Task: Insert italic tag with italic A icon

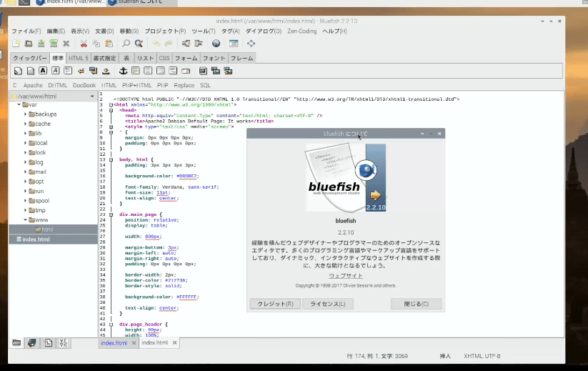Action: [56, 71]
